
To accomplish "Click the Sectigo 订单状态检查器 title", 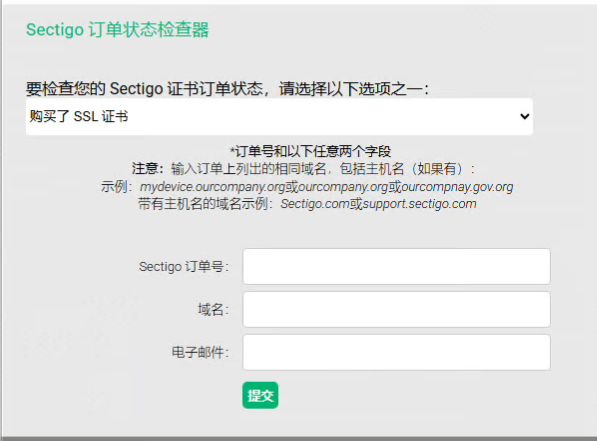I will point(117,30).
